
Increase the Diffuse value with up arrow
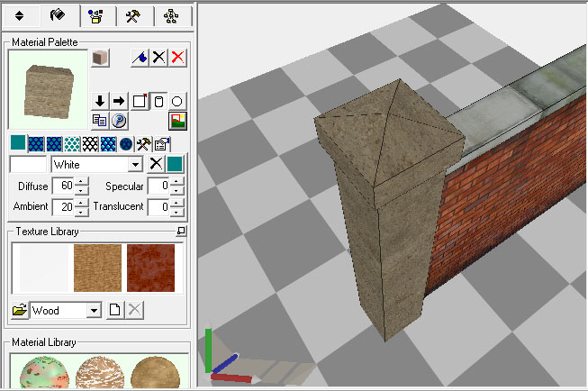(82, 182)
